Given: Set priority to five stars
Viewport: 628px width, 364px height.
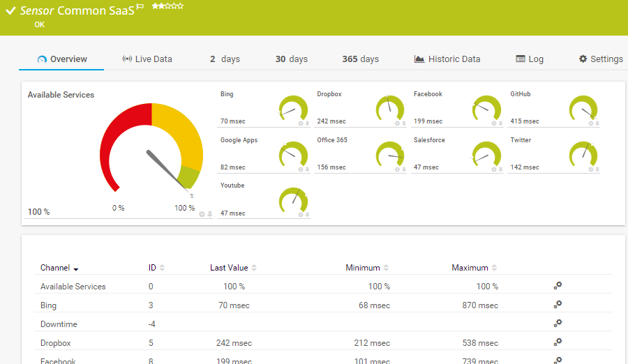Looking at the screenshot, I should click(x=180, y=6).
